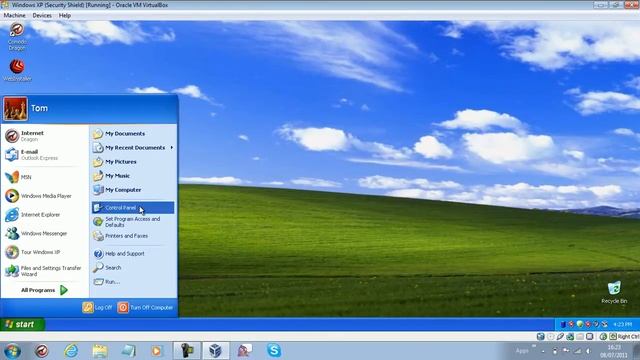This screenshot has height=360, width=640.
Task: Click VirtualBox hard disk activity indicator
Action: coord(540,337)
